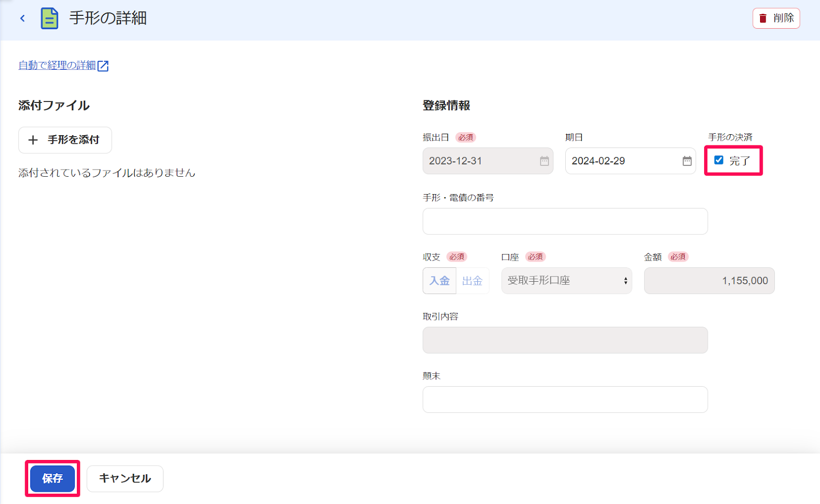Open calendar picker for 期日 field
The width and height of the screenshot is (820, 504).
(687, 161)
